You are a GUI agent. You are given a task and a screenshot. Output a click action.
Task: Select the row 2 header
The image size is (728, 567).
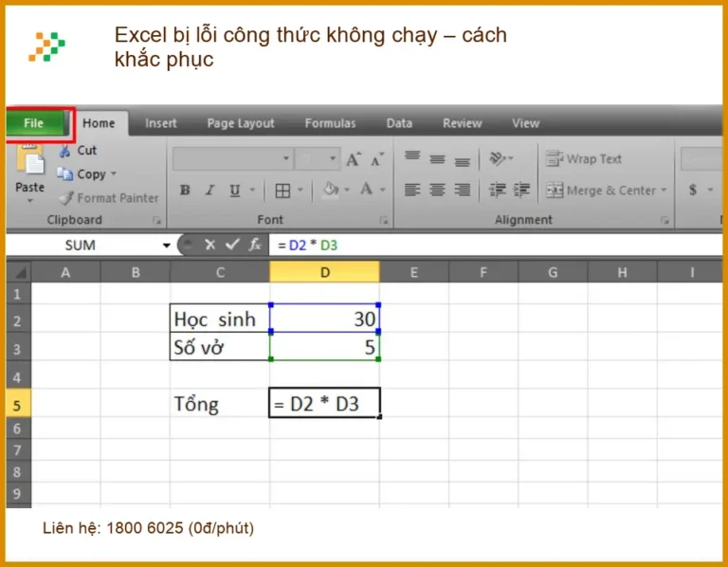click(x=18, y=320)
